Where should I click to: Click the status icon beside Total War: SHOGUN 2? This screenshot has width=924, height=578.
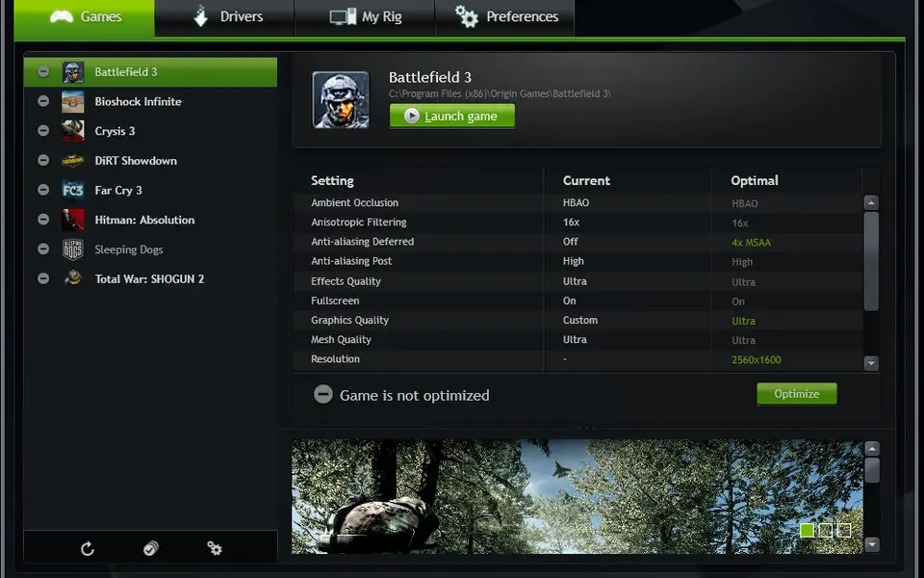pos(43,278)
